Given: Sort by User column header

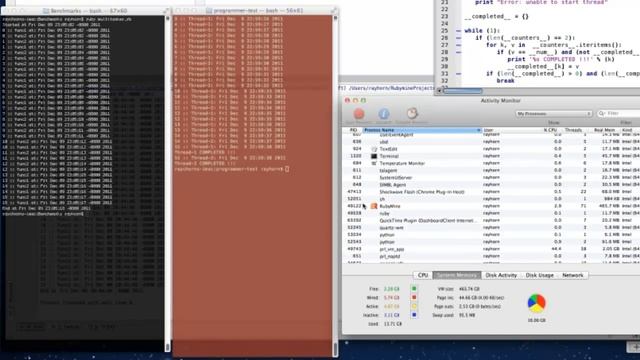Looking at the screenshot, I should click(510, 130).
